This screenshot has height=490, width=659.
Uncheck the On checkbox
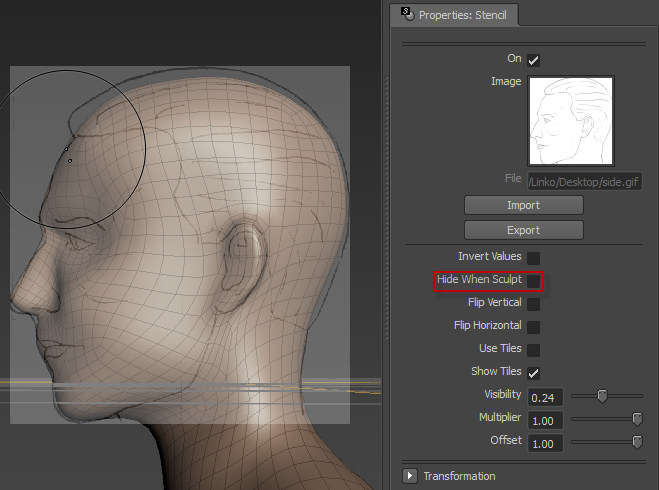[x=534, y=60]
